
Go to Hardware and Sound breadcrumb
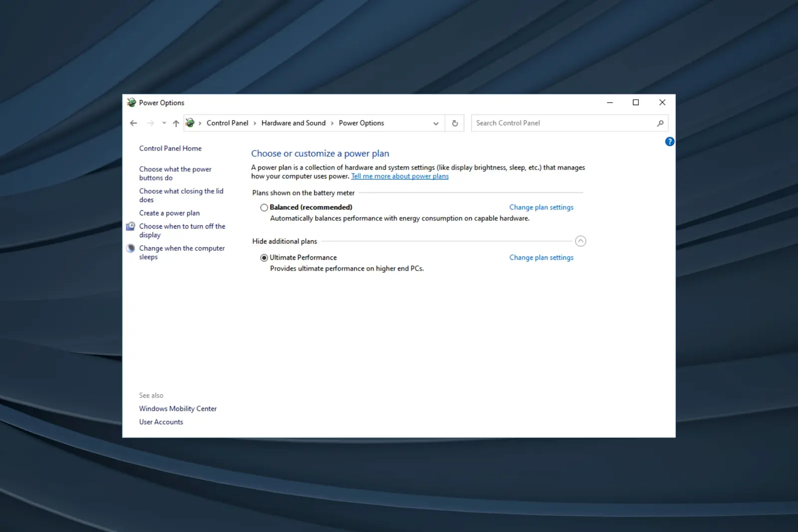click(x=293, y=123)
